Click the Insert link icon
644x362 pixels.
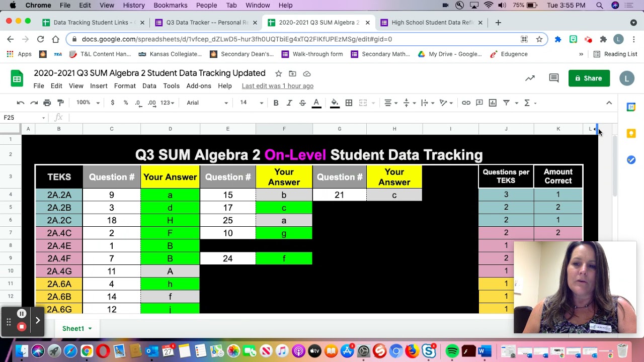(x=466, y=103)
